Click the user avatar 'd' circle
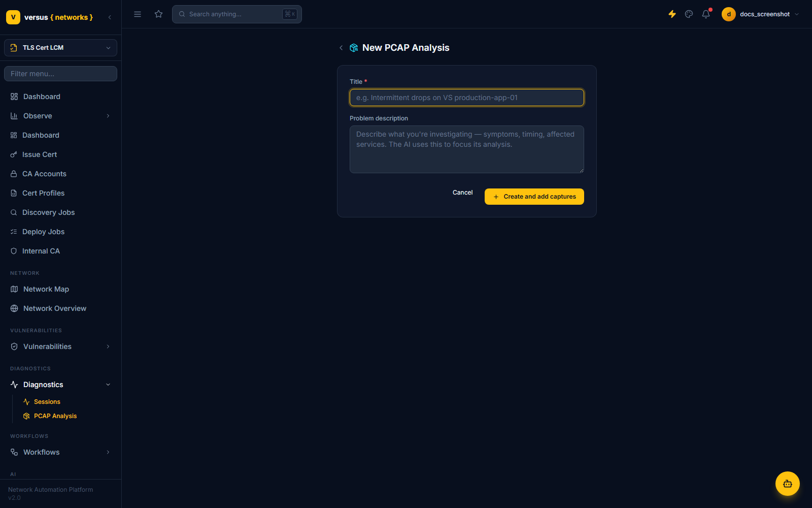This screenshot has height=508, width=812. 729,14
